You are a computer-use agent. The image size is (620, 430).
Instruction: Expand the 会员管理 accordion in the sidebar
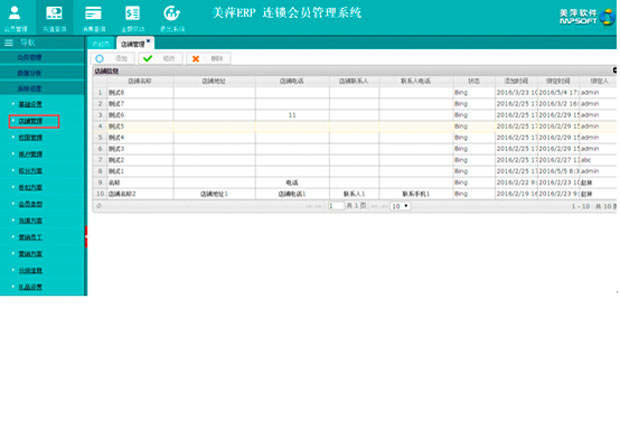[x=30, y=58]
